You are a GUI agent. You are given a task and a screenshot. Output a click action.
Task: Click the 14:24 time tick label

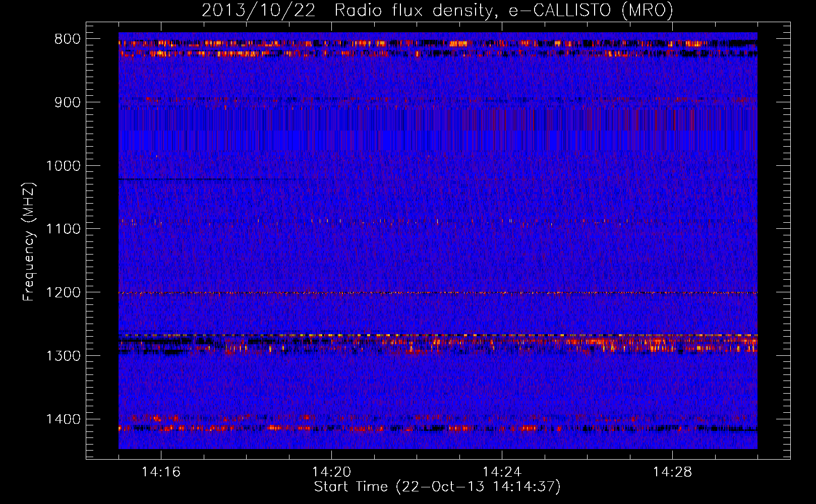click(x=502, y=472)
